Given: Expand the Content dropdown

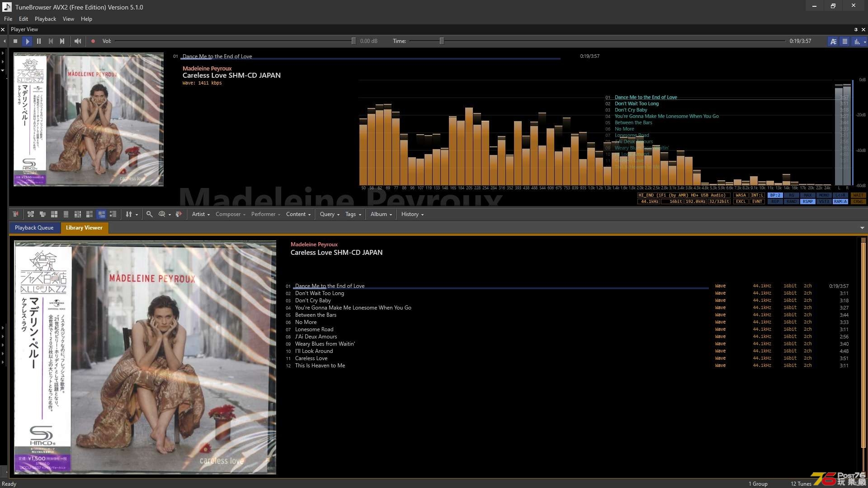Looking at the screenshot, I should 298,214.
